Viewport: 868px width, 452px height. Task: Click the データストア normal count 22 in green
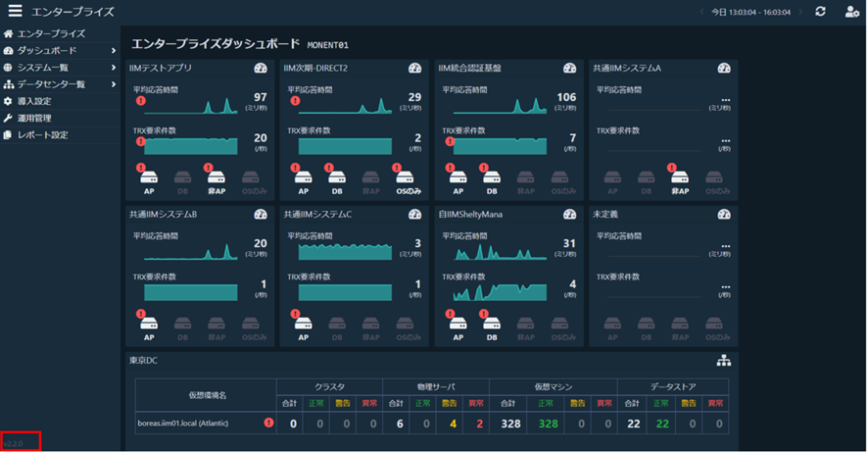click(x=662, y=424)
